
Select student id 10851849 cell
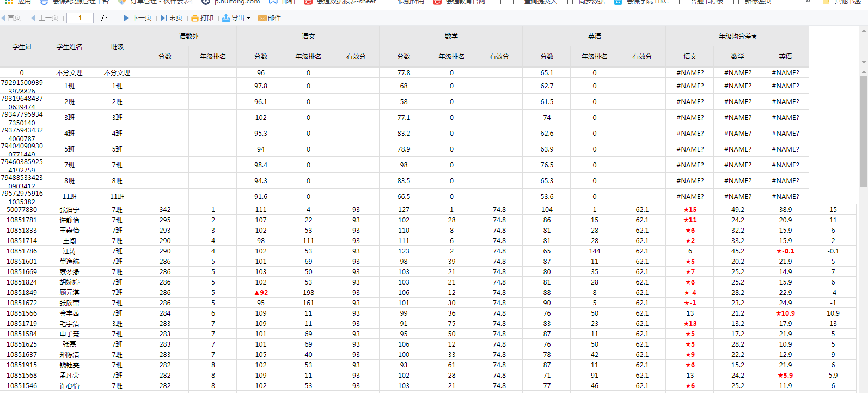(x=22, y=293)
